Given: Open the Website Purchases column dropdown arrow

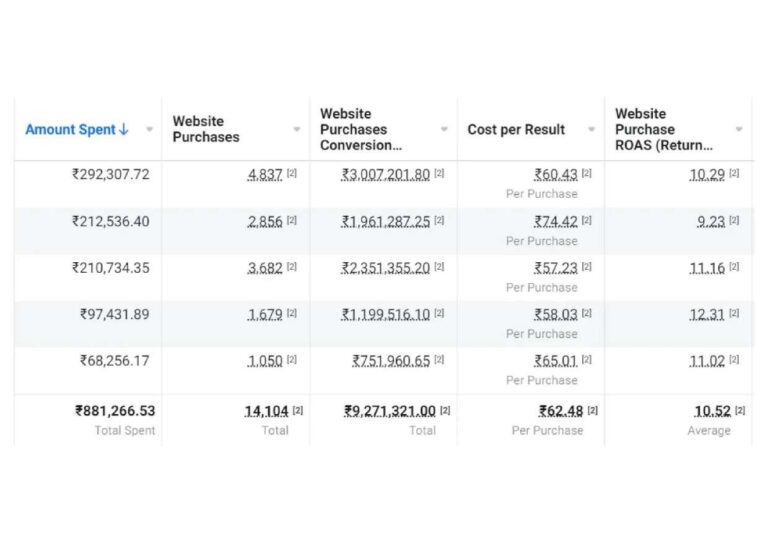Looking at the screenshot, I should pyautogui.click(x=297, y=129).
